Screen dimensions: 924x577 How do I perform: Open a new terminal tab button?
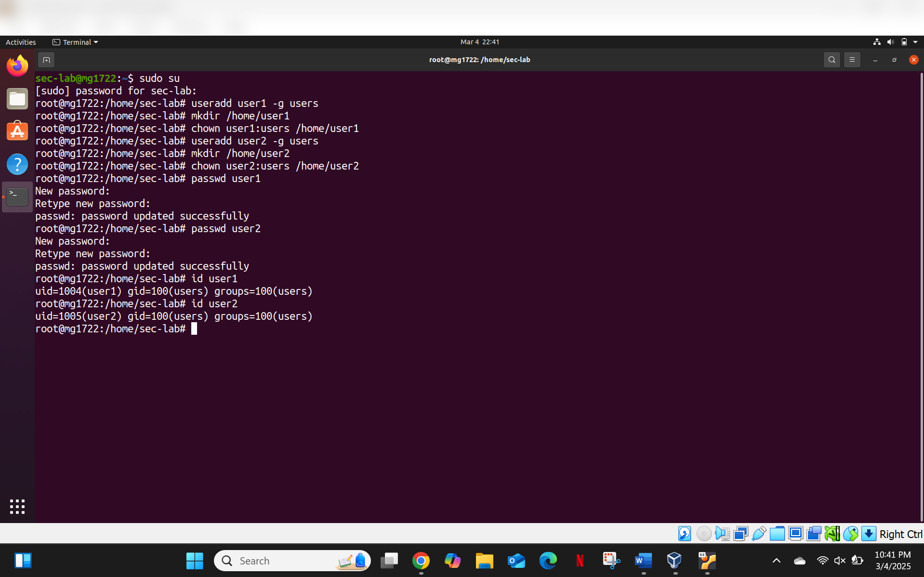click(x=46, y=60)
